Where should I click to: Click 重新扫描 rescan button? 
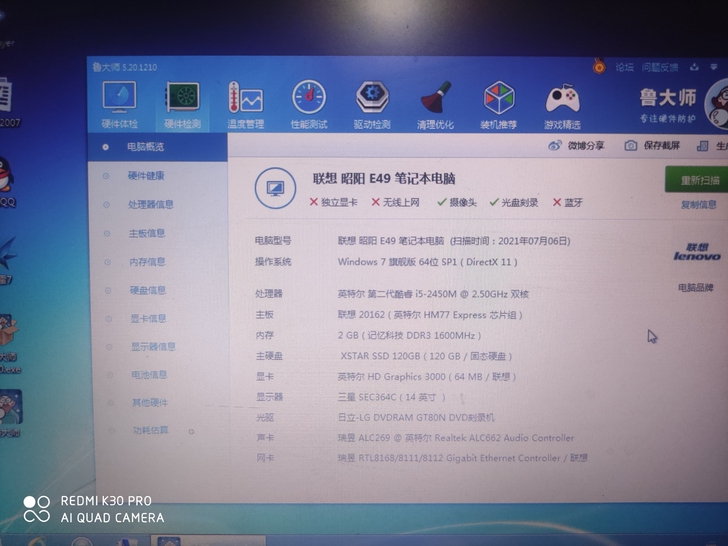tap(699, 180)
